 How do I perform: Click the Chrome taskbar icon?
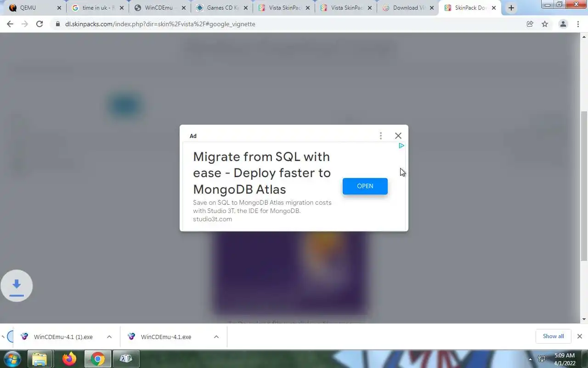coord(97,359)
